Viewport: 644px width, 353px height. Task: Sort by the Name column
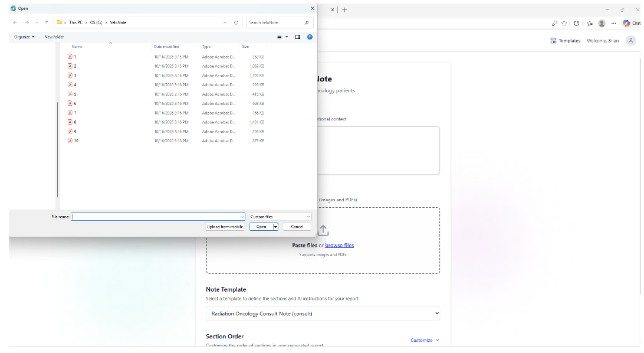(x=77, y=47)
